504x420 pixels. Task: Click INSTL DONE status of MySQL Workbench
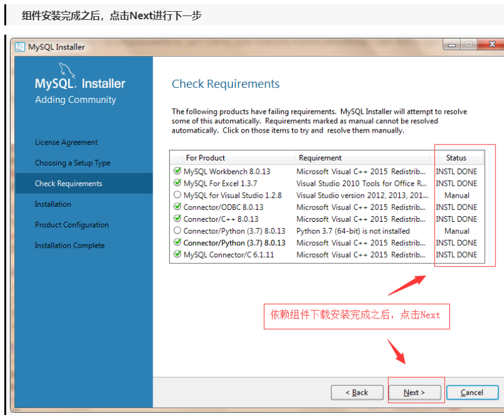click(x=456, y=172)
